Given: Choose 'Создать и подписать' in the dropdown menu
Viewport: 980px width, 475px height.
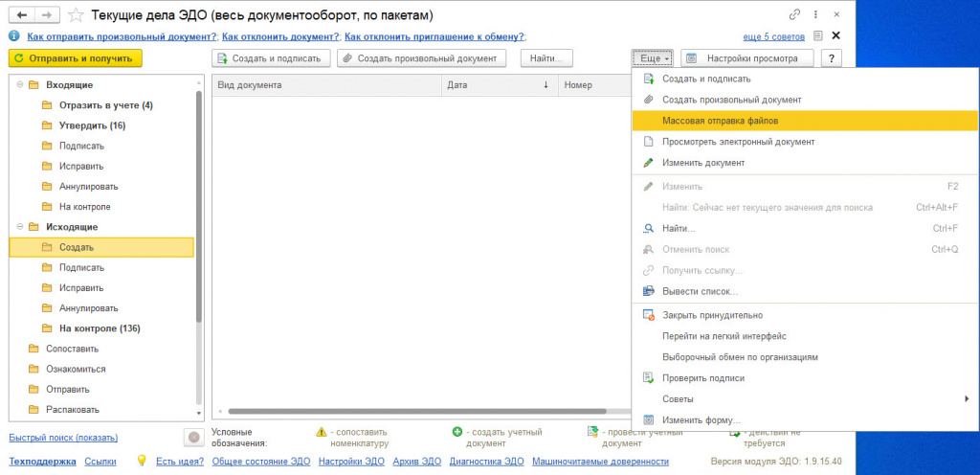Looking at the screenshot, I should [x=805, y=79].
